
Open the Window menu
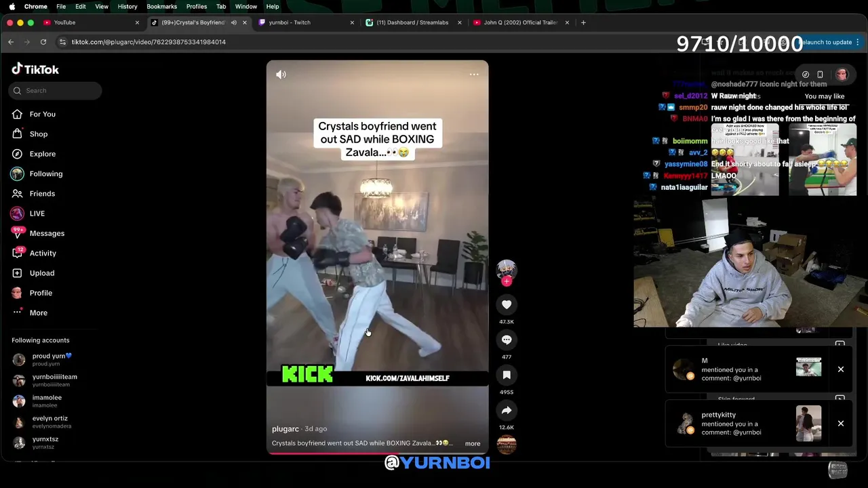point(246,6)
